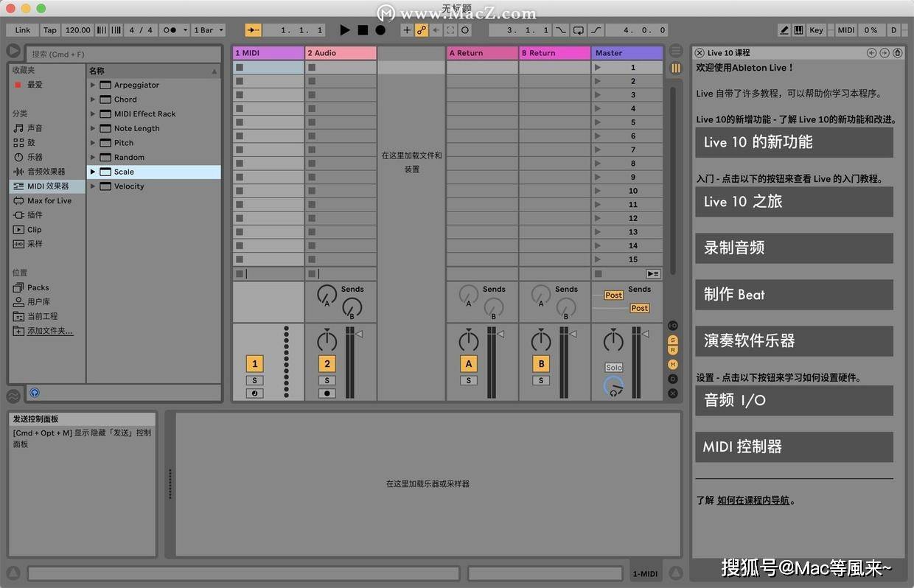
Task: Toggle the Computer MIDI Keyboard icon
Action: [x=798, y=30]
